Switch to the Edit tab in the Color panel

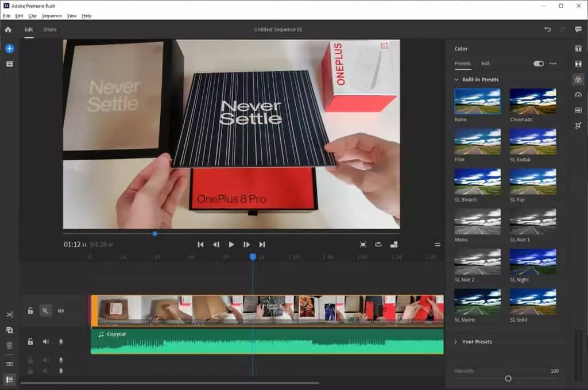click(x=486, y=64)
